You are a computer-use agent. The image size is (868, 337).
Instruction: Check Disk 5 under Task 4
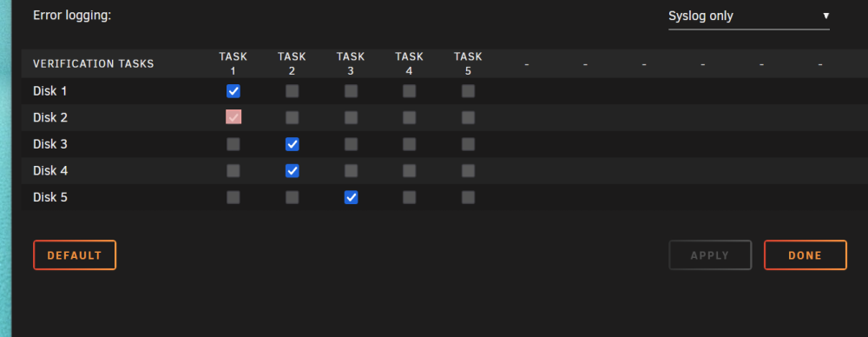tap(409, 197)
